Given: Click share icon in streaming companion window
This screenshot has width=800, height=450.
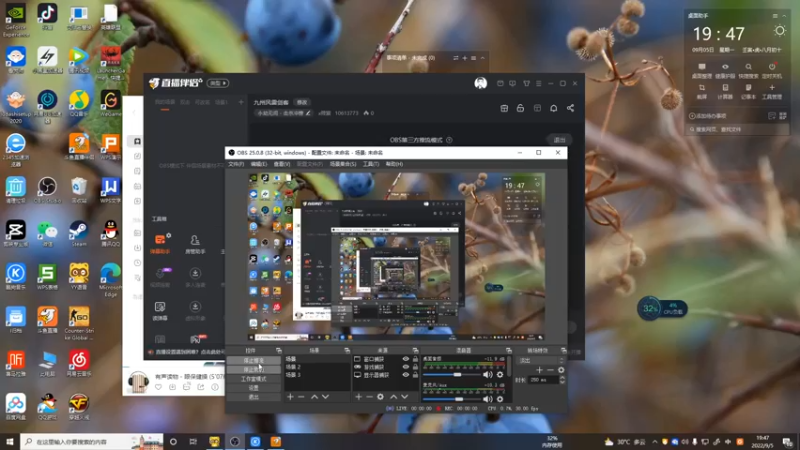Looking at the screenshot, I should tap(570, 108).
